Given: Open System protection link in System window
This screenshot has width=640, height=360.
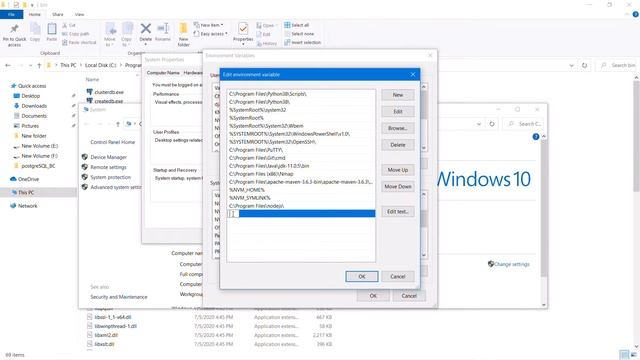Looking at the screenshot, I should (111, 177).
